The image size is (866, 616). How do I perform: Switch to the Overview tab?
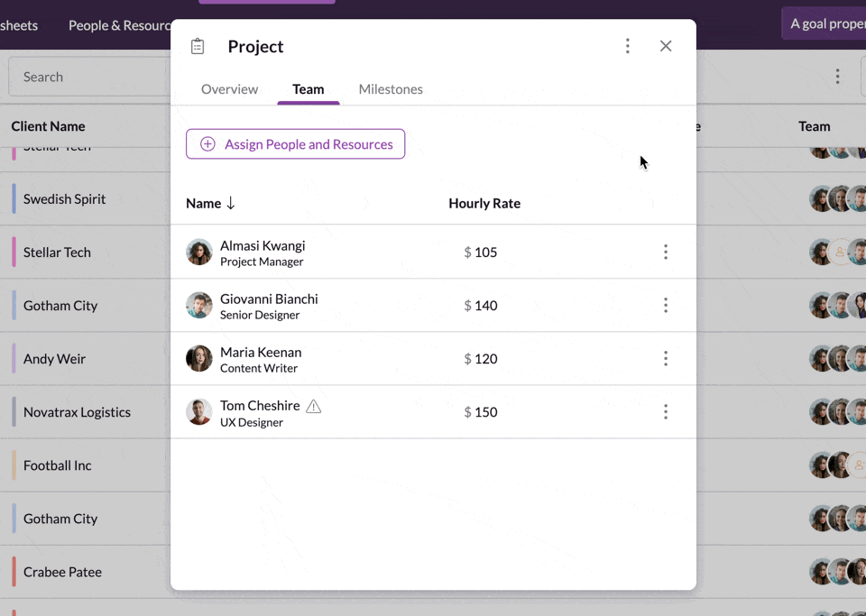pos(229,89)
